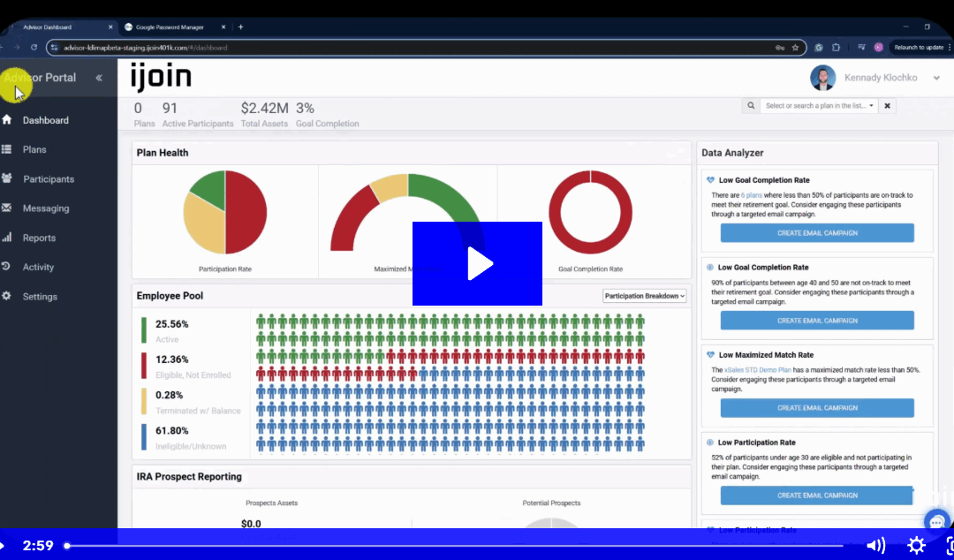The image size is (954, 560).
Task: Click the Maximized Match gauge chart
Action: click(x=408, y=213)
